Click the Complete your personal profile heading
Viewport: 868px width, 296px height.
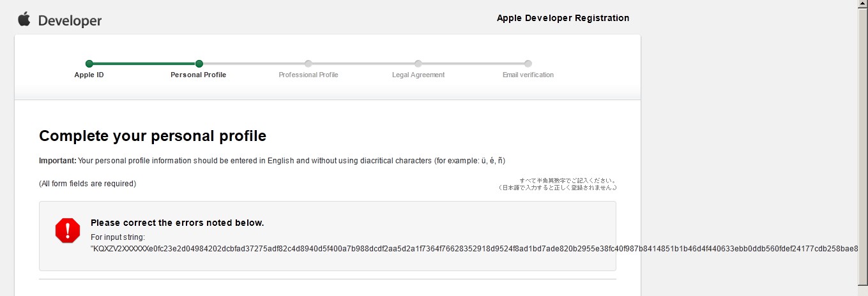click(153, 136)
